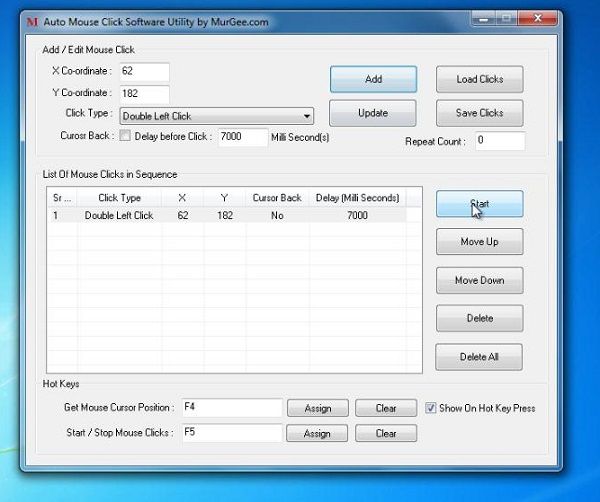Click the Delay before Click field
600x502 pixels.
[x=243, y=137]
